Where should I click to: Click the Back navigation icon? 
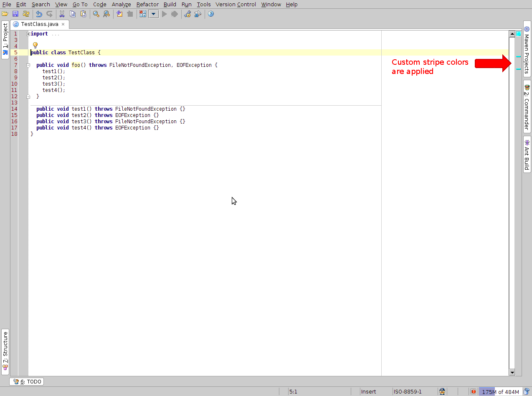pyautogui.click(x=119, y=14)
